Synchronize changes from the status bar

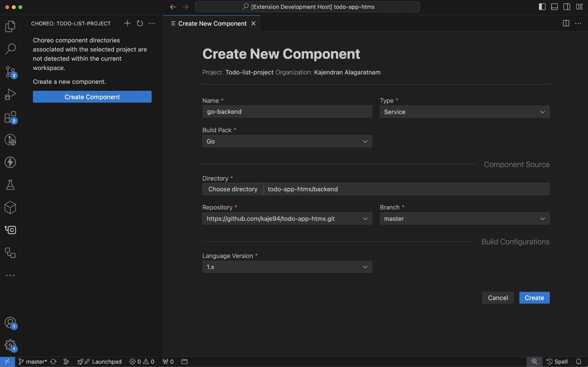[54, 361]
